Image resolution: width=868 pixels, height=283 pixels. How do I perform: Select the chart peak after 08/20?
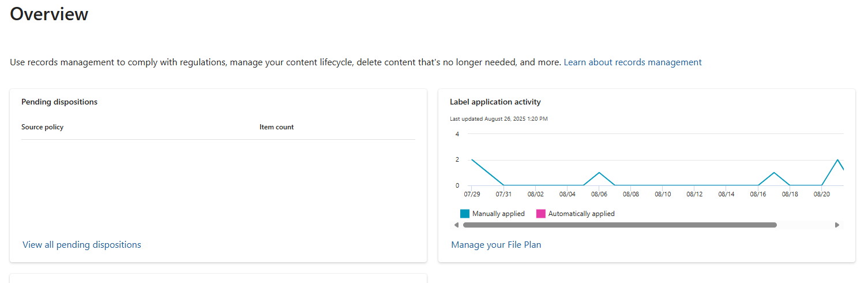pyautogui.click(x=837, y=159)
